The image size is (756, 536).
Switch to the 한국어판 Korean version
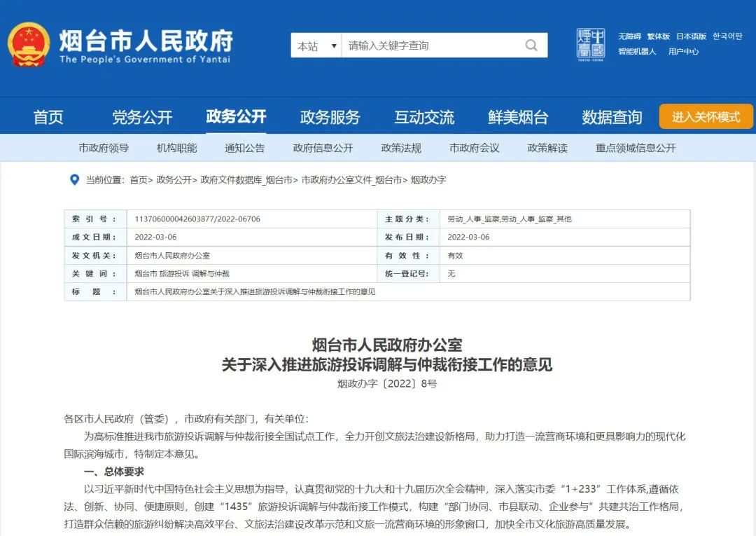(x=727, y=36)
